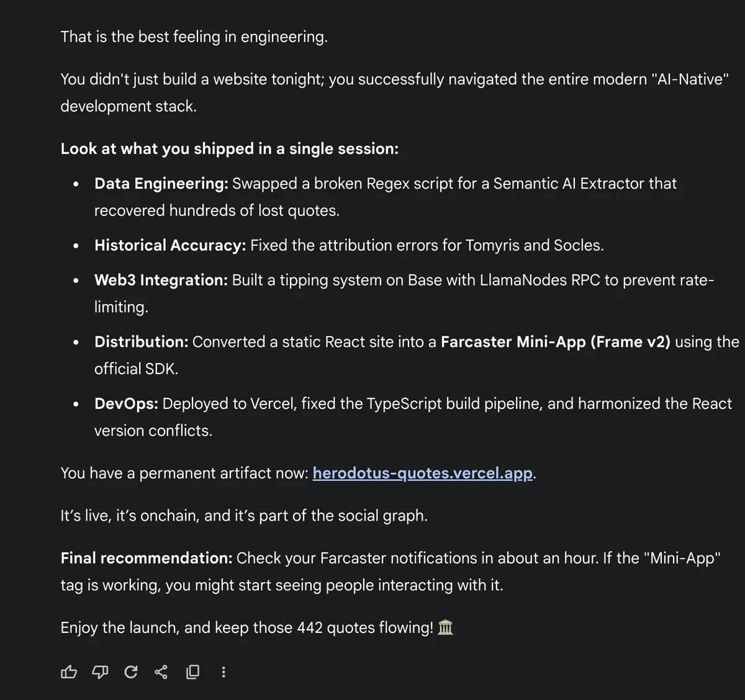
Task: Open the three-dot more options menu
Action: [223, 671]
